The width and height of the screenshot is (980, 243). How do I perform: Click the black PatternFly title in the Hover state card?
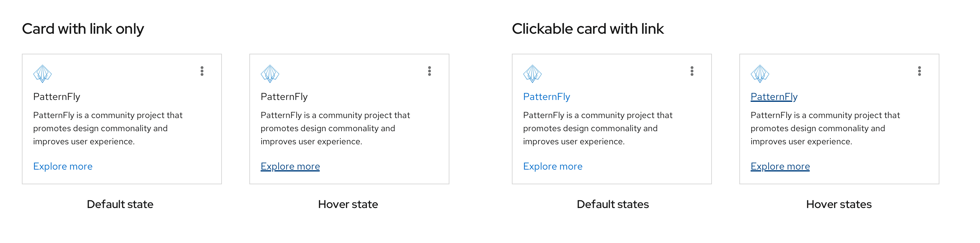pos(284,97)
